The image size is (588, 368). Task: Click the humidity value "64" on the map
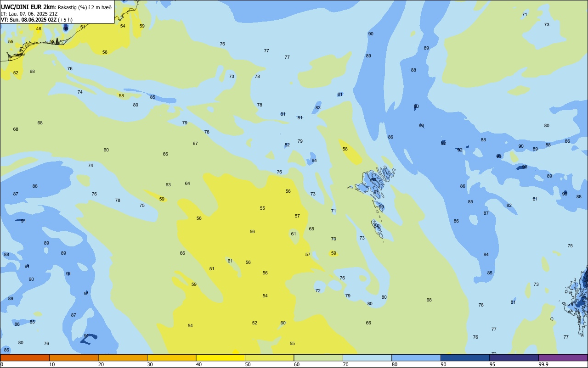[187, 184]
